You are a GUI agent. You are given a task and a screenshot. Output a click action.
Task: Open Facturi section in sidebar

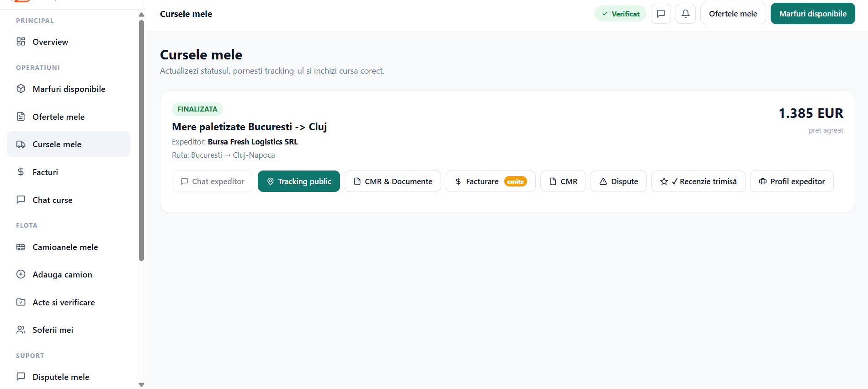[x=69, y=172]
